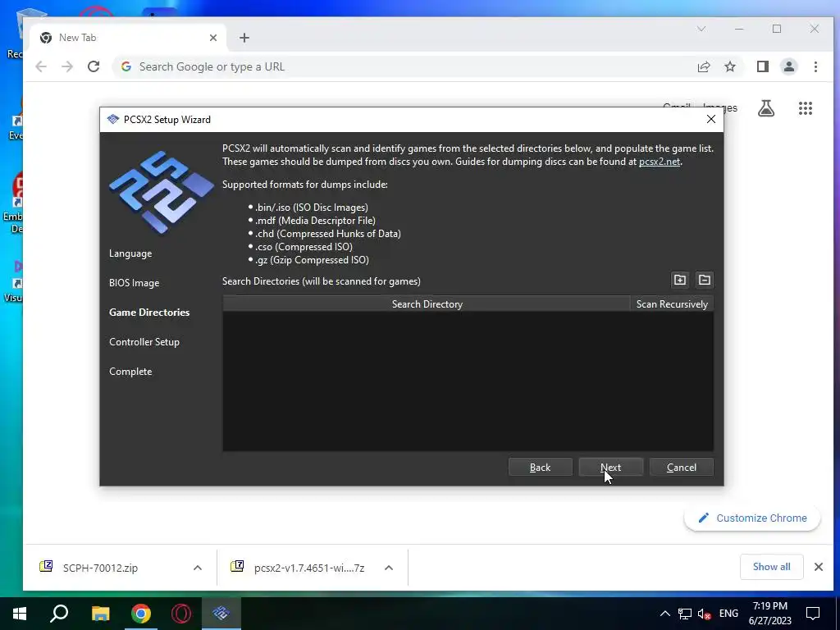Screen dimensions: 840x630
Task: Show hidden system tray icons
Action: (664, 614)
